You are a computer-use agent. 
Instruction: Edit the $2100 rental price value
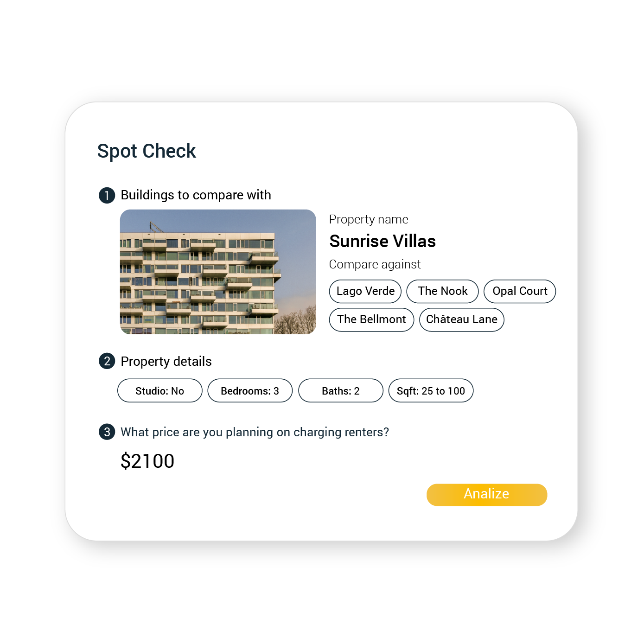pyautogui.click(x=147, y=460)
